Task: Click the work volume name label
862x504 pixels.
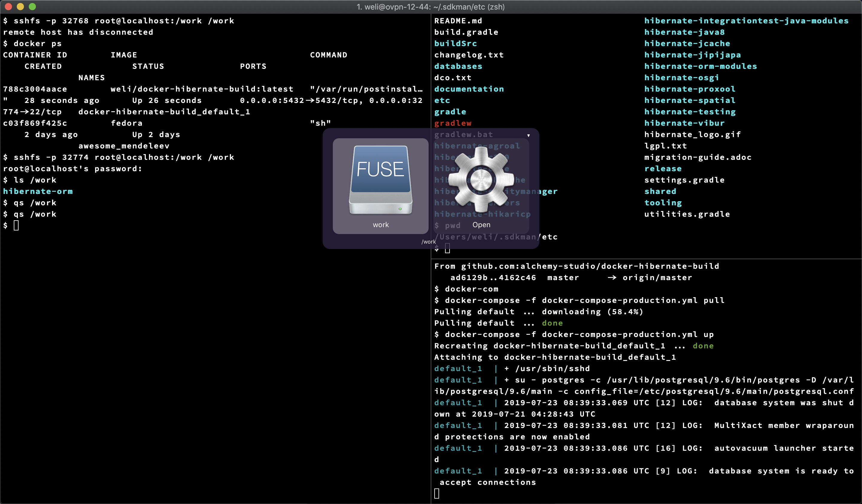Action: (x=380, y=225)
